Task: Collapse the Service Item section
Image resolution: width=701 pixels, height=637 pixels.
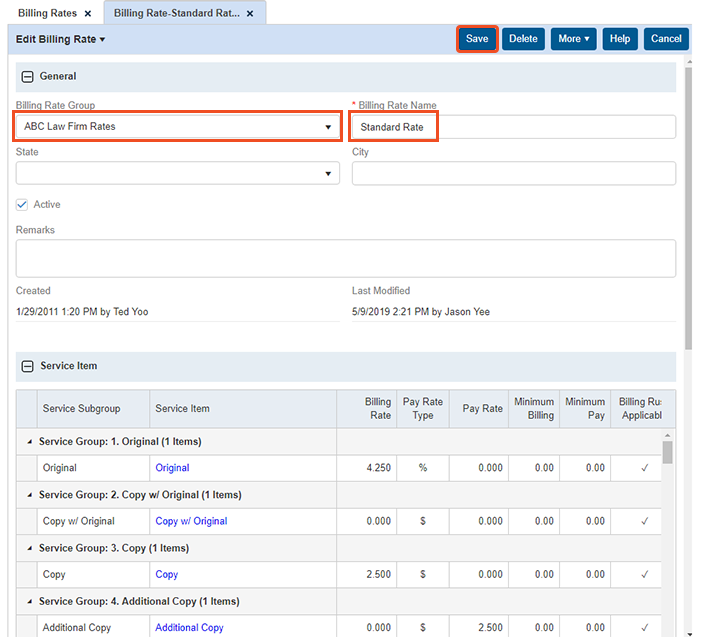Action: pyautogui.click(x=28, y=367)
